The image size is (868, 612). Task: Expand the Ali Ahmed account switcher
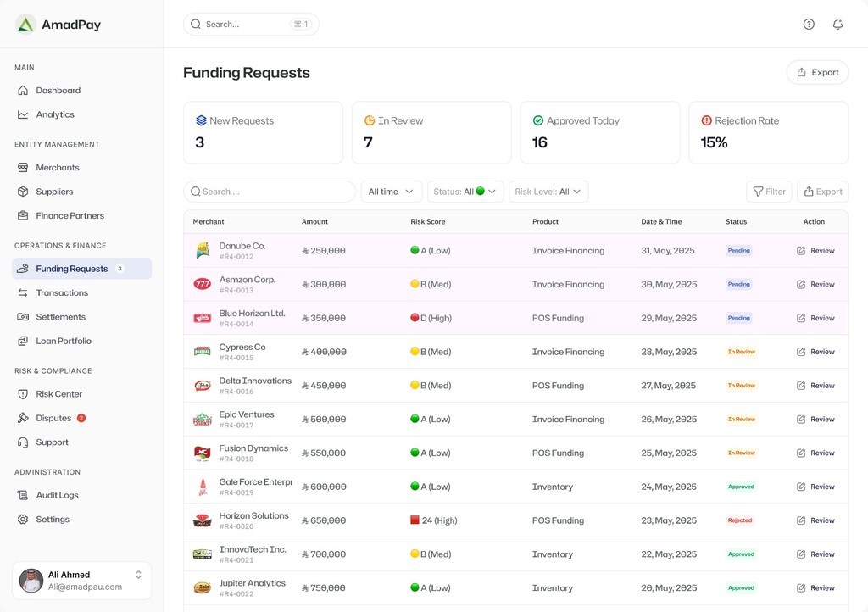139,575
